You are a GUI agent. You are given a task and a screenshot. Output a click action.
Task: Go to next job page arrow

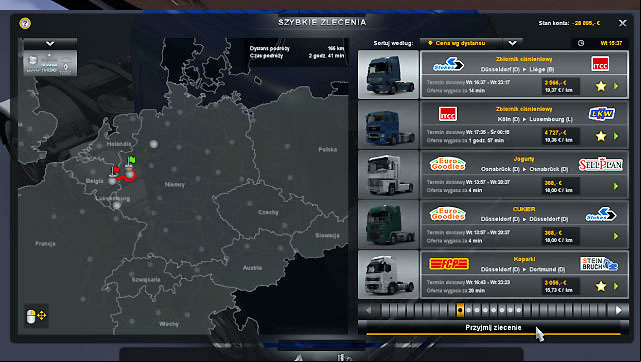pyautogui.click(x=619, y=310)
